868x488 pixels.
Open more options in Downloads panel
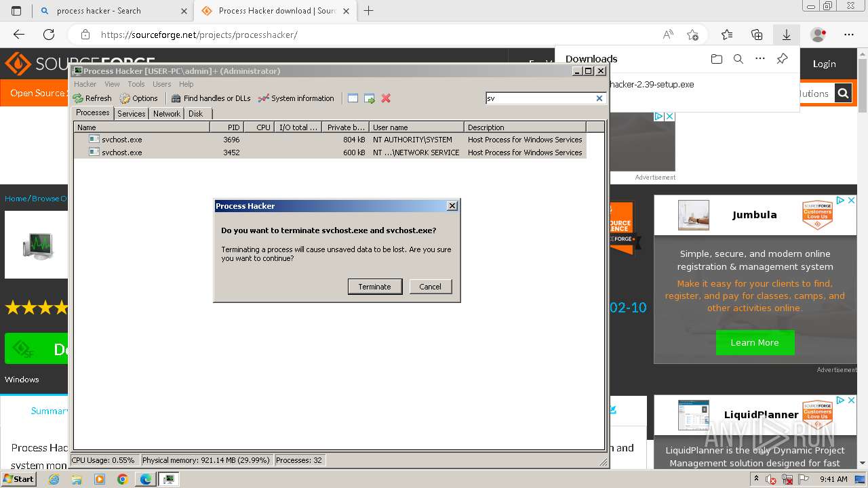pyautogui.click(x=760, y=59)
